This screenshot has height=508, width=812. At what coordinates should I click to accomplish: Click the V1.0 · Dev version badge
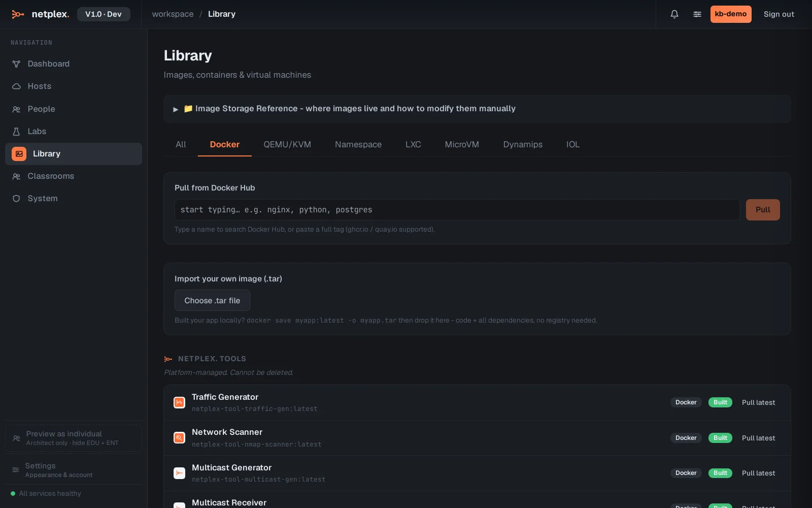(x=104, y=14)
